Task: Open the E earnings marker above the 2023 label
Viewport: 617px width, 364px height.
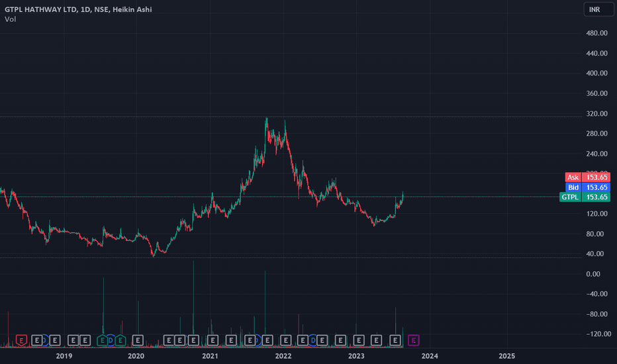Action: [x=358, y=340]
